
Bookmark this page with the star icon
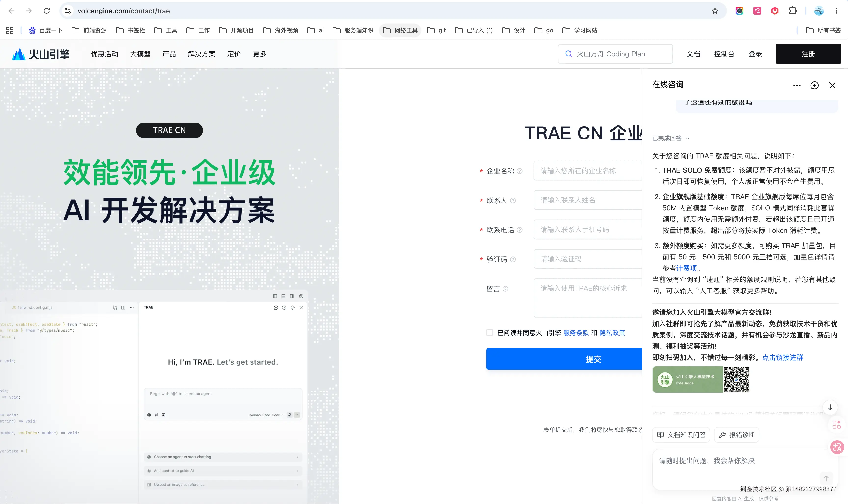[715, 11]
